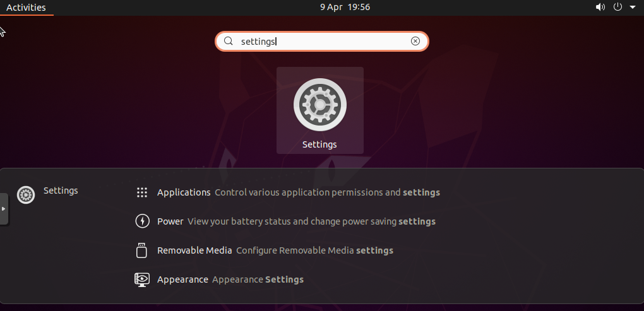Image resolution: width=644 pixels, height=311 pixels.
Task: Open Appearance Settings result
Action: pos(219,279)
